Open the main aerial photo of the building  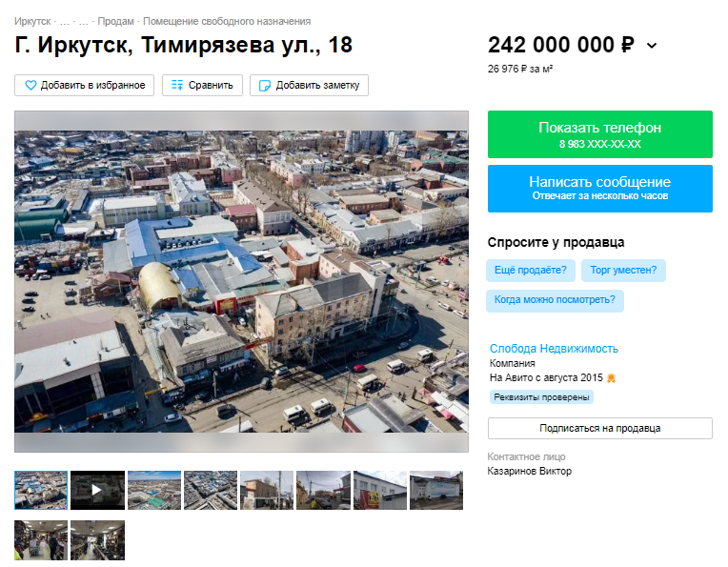click(x=241, y=281)
